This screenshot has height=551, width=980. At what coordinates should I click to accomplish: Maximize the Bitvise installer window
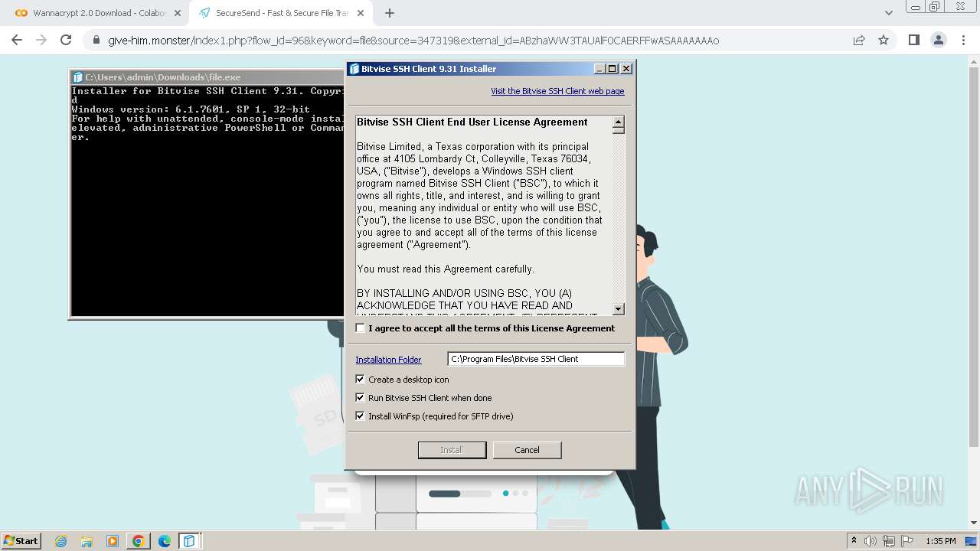click(612, 69)
